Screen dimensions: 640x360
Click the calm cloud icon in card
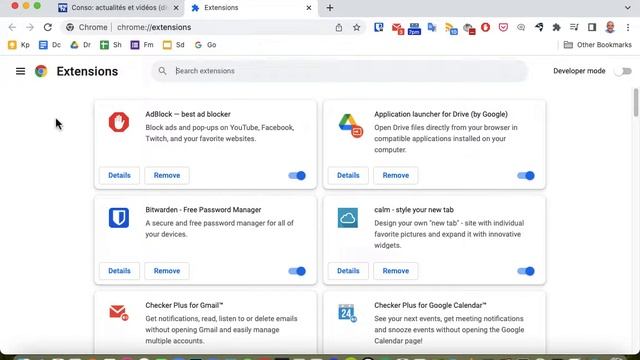[348, 218]
